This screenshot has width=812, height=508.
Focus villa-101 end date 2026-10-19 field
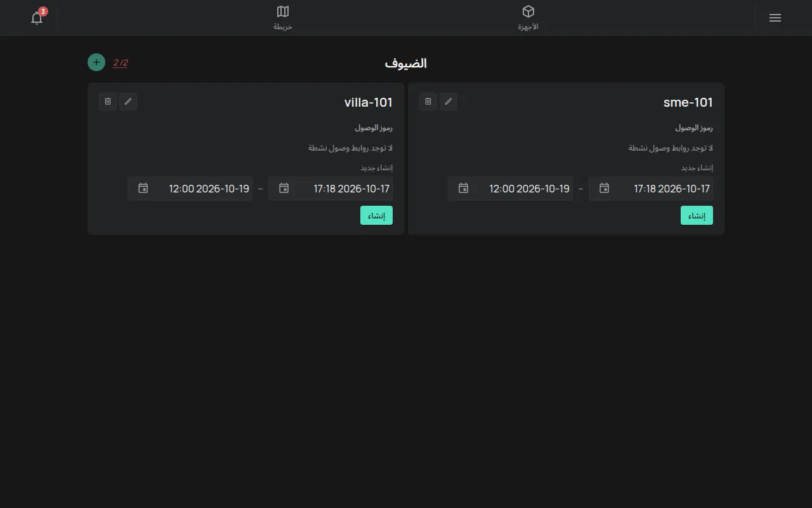[190, 189]
